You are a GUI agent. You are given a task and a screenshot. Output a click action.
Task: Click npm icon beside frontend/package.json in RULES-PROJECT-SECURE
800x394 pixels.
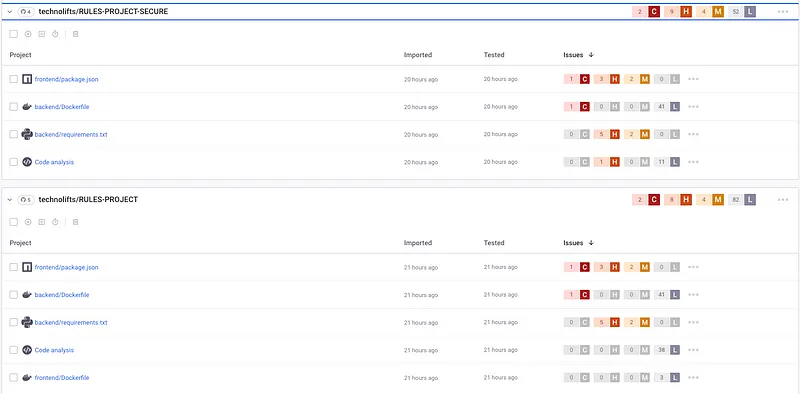[x=27, y=79]
